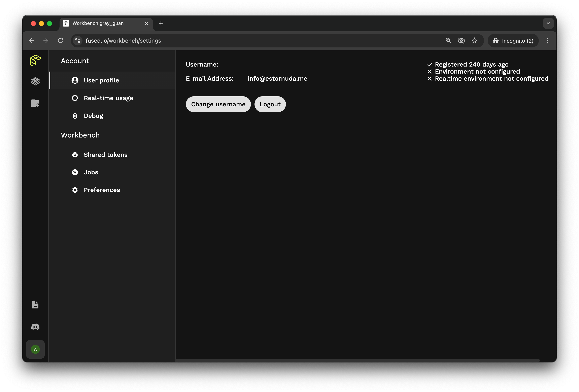Open the Incognito profile indicator
This screenshot has width=579, height=392.
(x=513, y=41)
